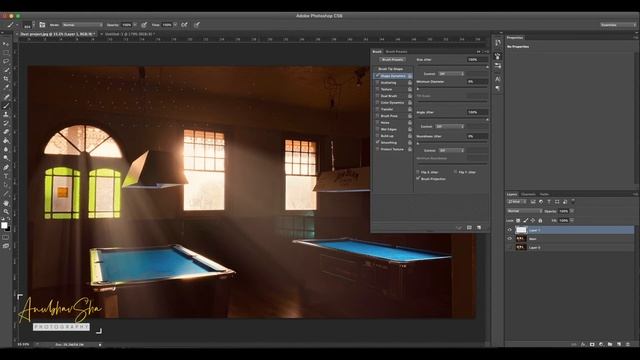Viewport: 640px width, 360px height.
Task: Enable Color Dynamics checkbox
Action: point(378,102)
